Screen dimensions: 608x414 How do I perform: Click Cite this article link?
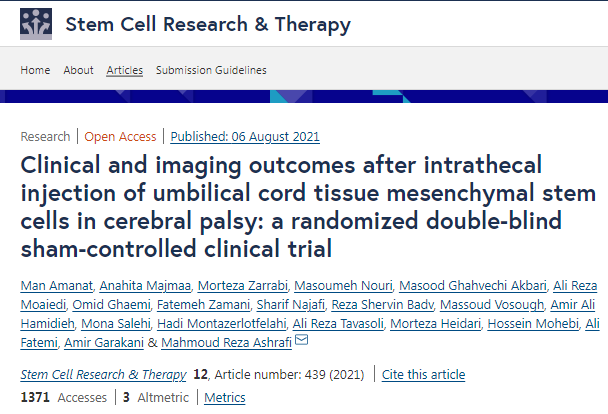pyautogui.click(x=423, y=375)
